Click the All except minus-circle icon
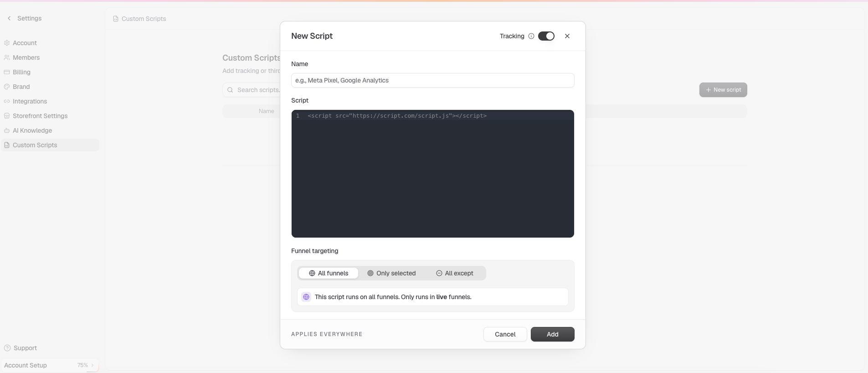Screen dimensions: 868x373 (439, 273)
